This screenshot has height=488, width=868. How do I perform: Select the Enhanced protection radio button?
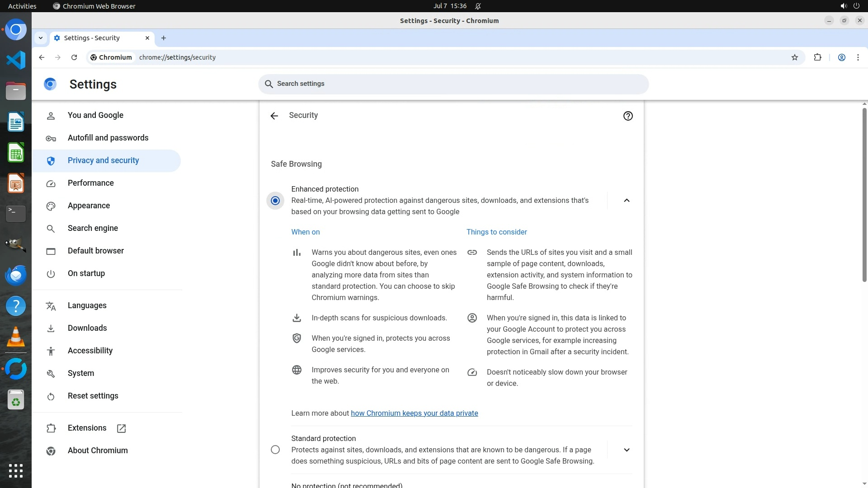(x=275, y=201)
